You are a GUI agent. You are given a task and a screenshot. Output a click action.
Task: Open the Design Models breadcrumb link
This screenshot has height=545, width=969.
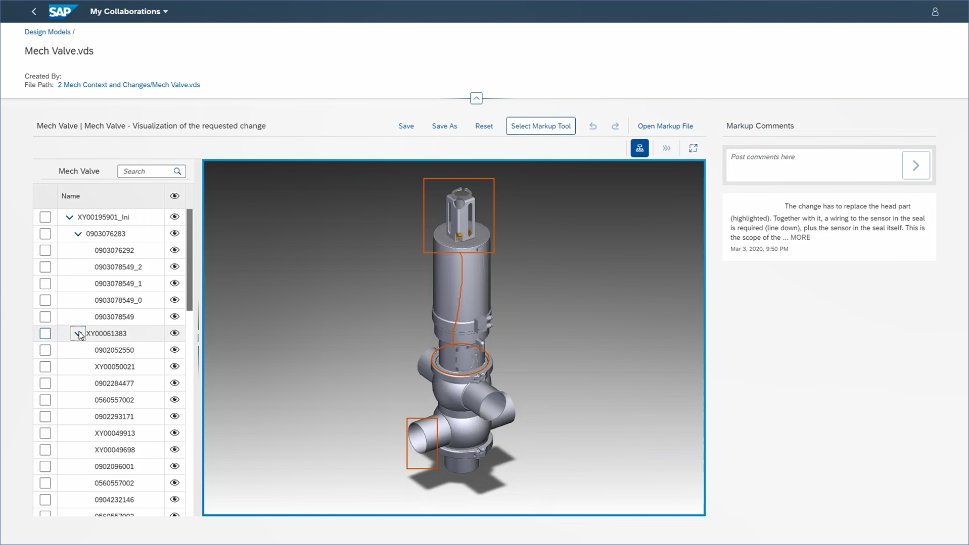click(x=48, y=32)
